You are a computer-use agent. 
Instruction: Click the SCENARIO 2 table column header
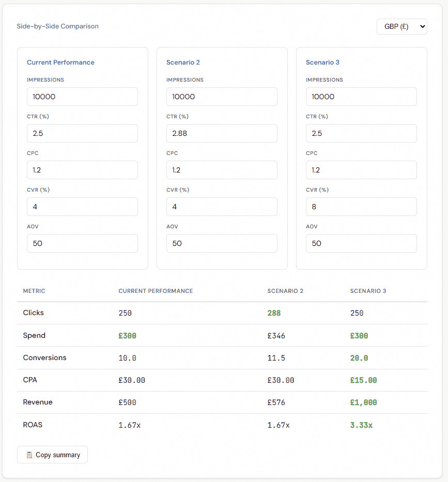pyautogui.click(x=285, y=291)
